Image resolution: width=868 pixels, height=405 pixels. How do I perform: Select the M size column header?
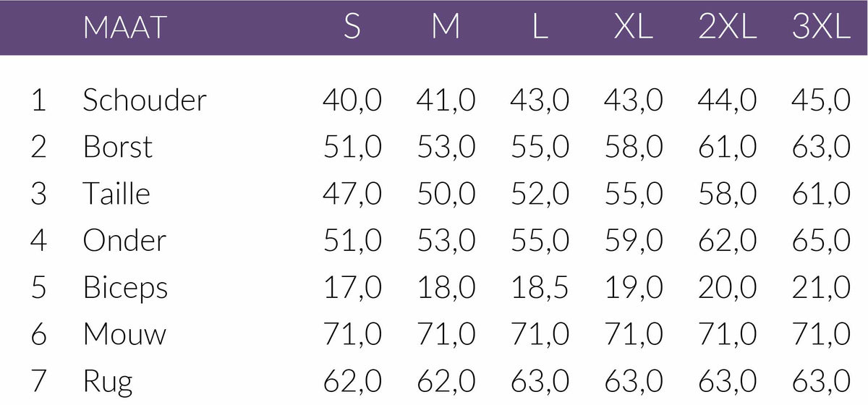coord(446,27)
